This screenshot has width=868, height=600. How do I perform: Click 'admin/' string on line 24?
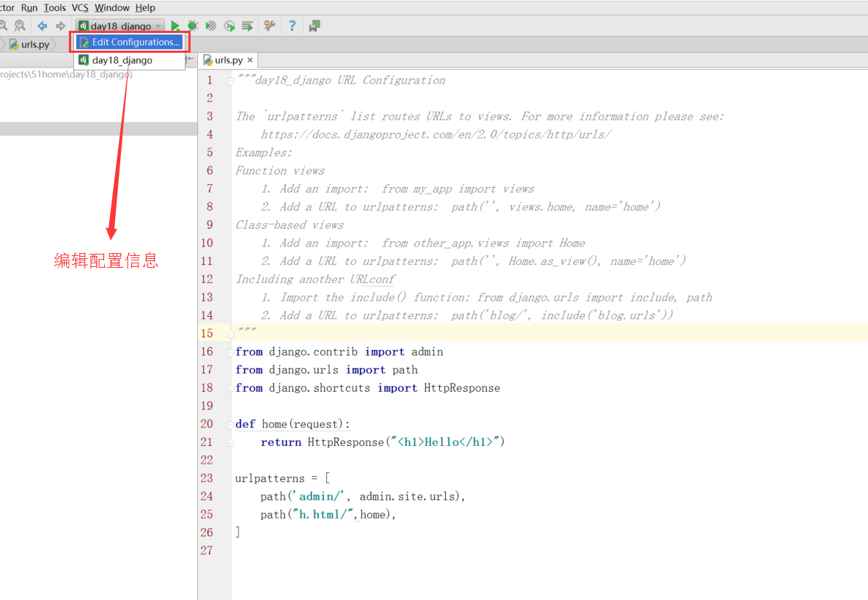point(321,497)
